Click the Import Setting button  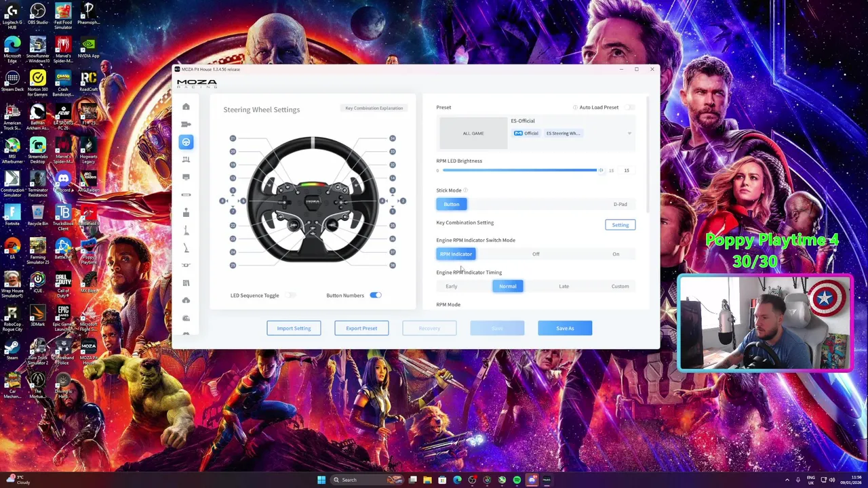294,328
